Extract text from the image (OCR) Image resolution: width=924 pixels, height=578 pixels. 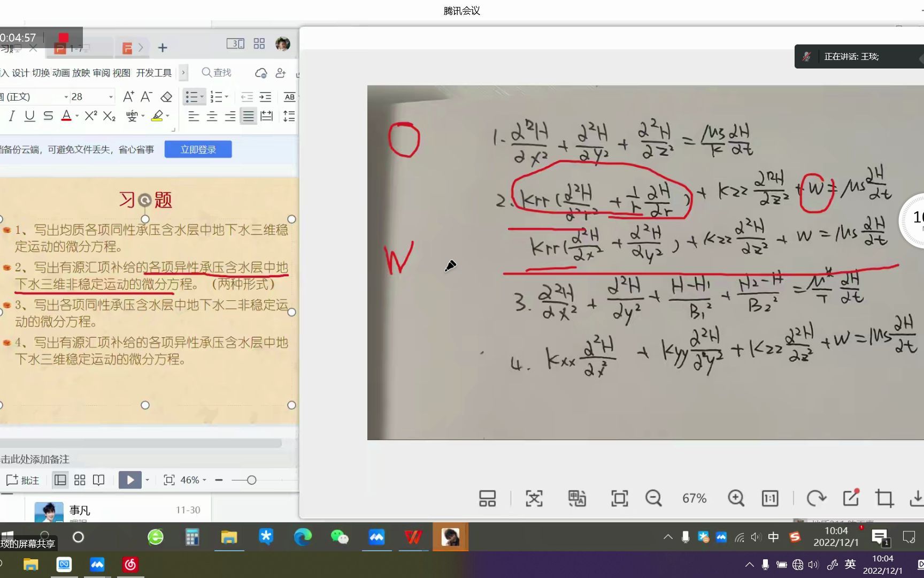tap(534, 498)
